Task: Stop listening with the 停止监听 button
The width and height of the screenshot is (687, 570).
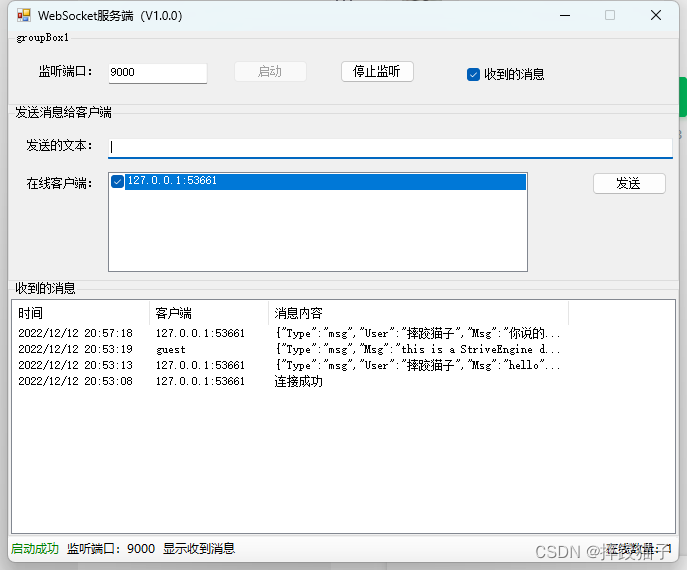Action: tap(377, 71)
